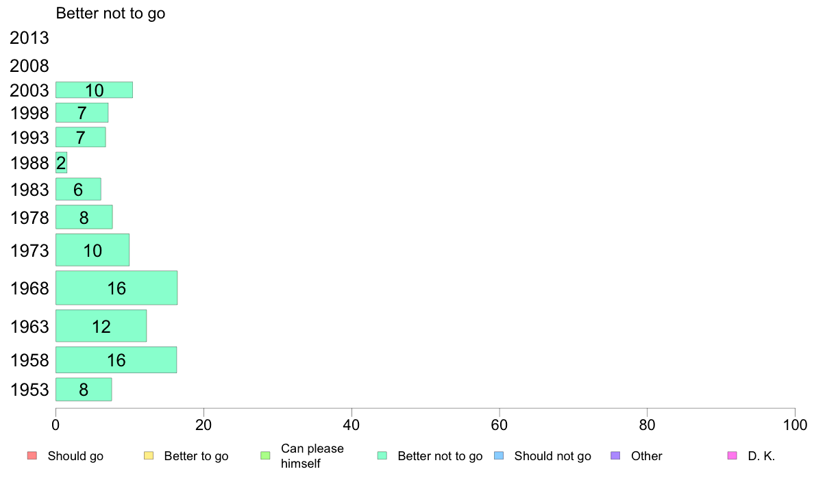Click the 1963 bar showing 12
This screenshot has height=504, width=814.
pyautogui.click(x=101, y=326)
